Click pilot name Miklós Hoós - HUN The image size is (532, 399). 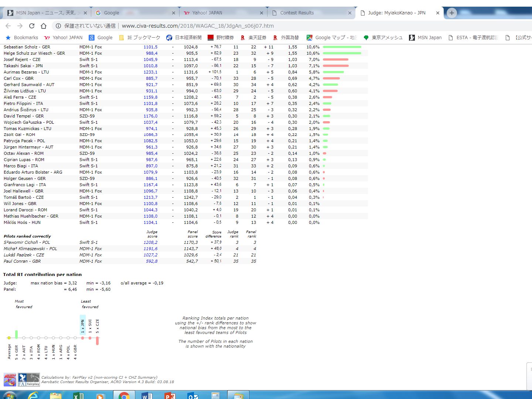coord(22,222)
